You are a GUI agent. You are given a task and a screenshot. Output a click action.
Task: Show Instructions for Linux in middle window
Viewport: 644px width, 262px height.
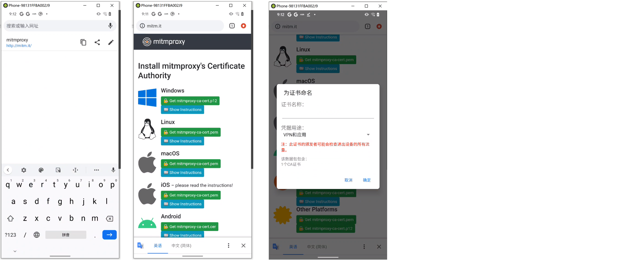tap(183, 141)
